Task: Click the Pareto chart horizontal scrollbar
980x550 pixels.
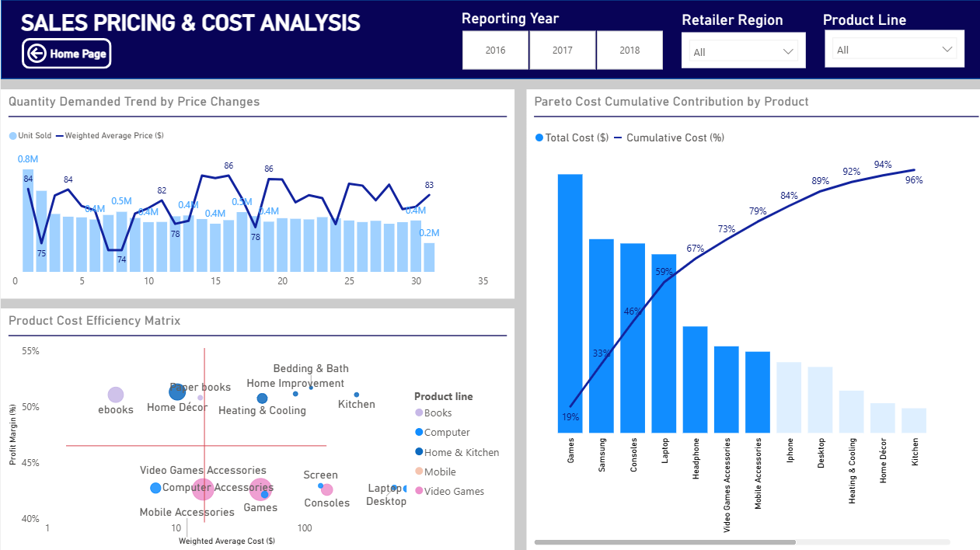Action: click(664, 541)
